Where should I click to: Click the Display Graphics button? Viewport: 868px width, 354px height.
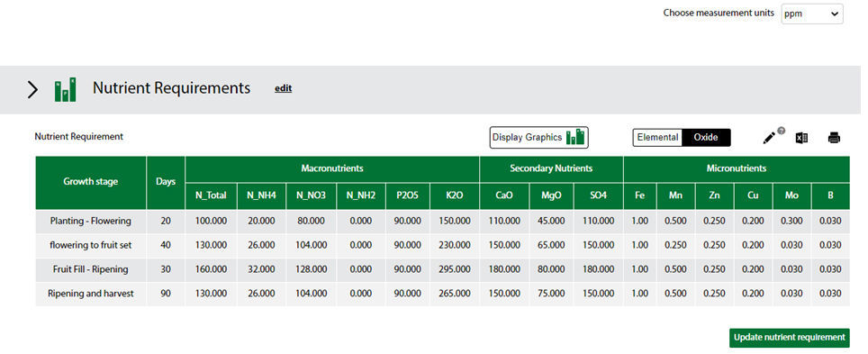coord(538,138)
